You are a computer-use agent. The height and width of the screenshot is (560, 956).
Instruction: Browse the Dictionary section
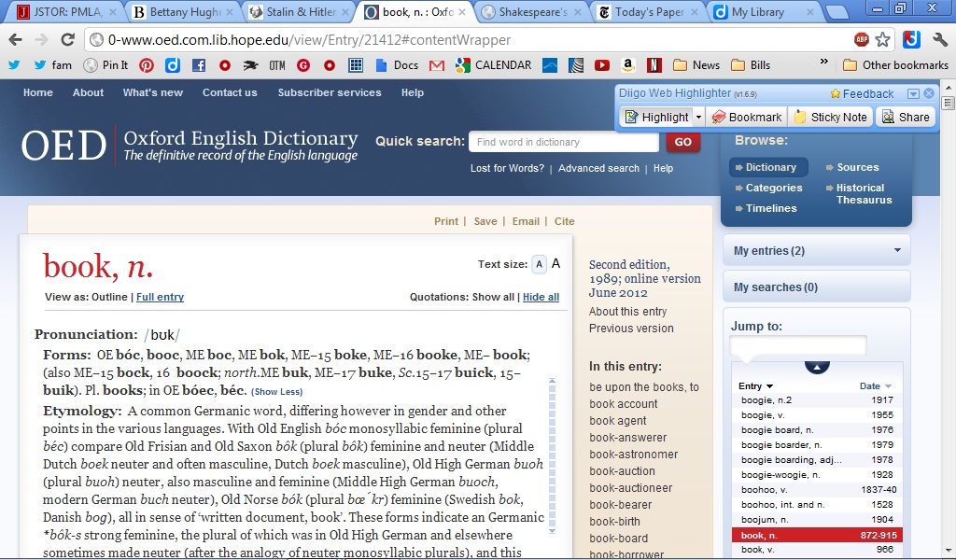[768, 167]
